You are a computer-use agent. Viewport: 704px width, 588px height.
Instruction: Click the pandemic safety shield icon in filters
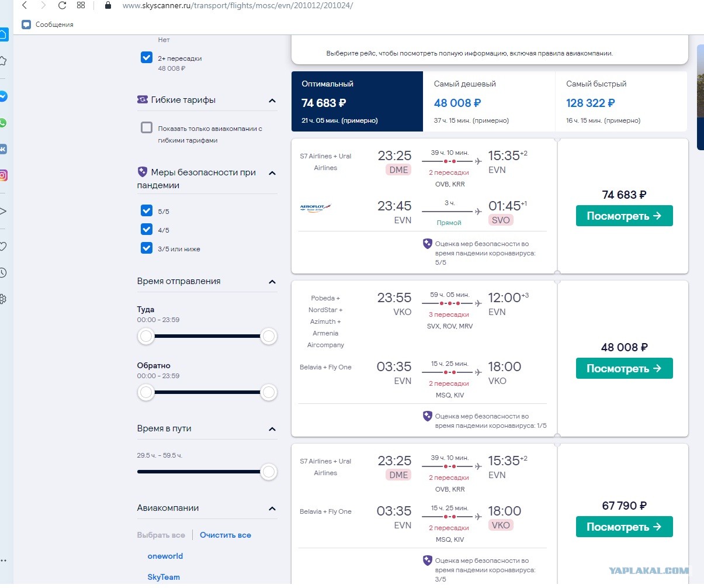coord(143,172)
